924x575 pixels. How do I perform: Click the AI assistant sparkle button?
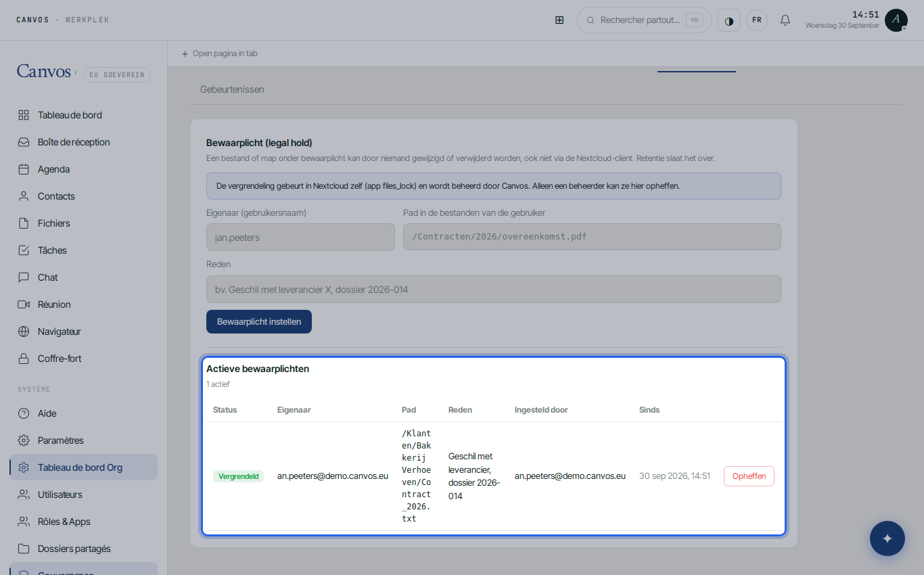[887, 538]
